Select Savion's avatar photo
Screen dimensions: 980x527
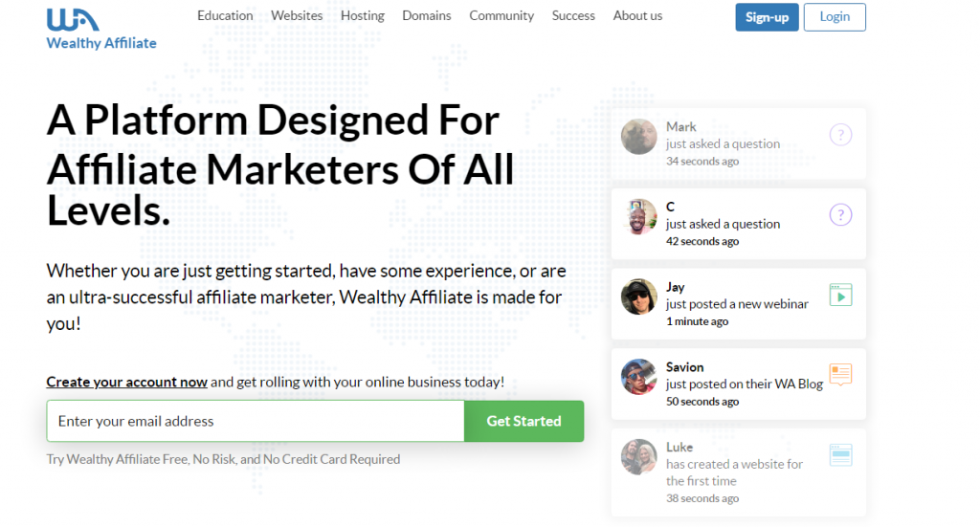tap(638, 377)
